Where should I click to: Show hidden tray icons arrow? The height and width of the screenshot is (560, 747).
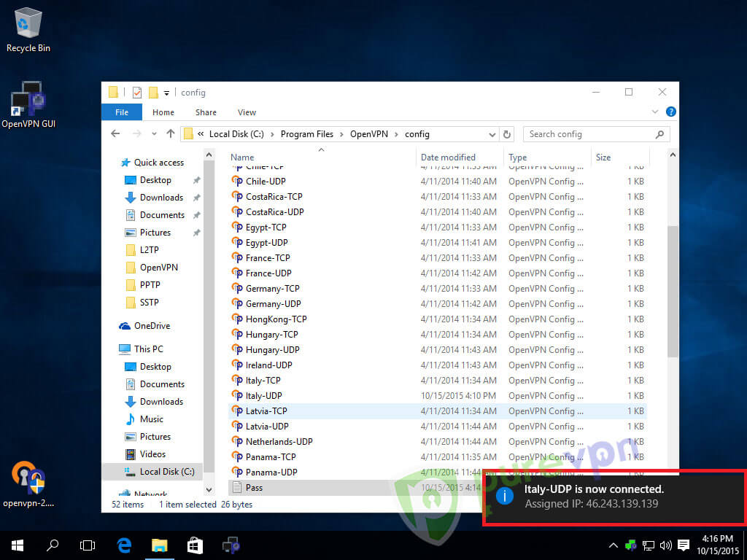[x=613, y=545]
